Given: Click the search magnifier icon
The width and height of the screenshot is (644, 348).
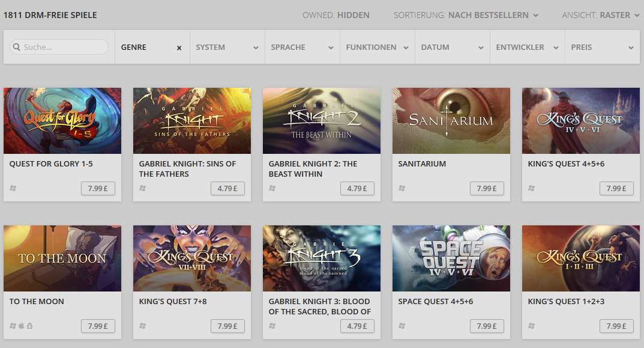Looking at the screenshot, I should [x=16, y=47].
